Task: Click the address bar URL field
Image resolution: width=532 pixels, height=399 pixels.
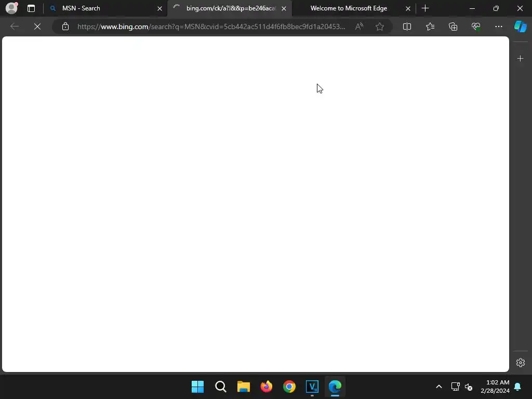Action: tap(211, 26)
